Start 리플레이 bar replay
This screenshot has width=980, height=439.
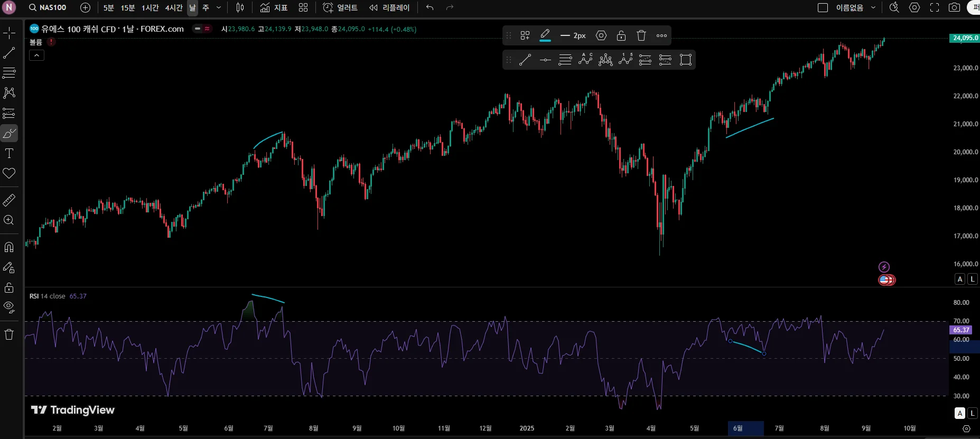point(390,7)
